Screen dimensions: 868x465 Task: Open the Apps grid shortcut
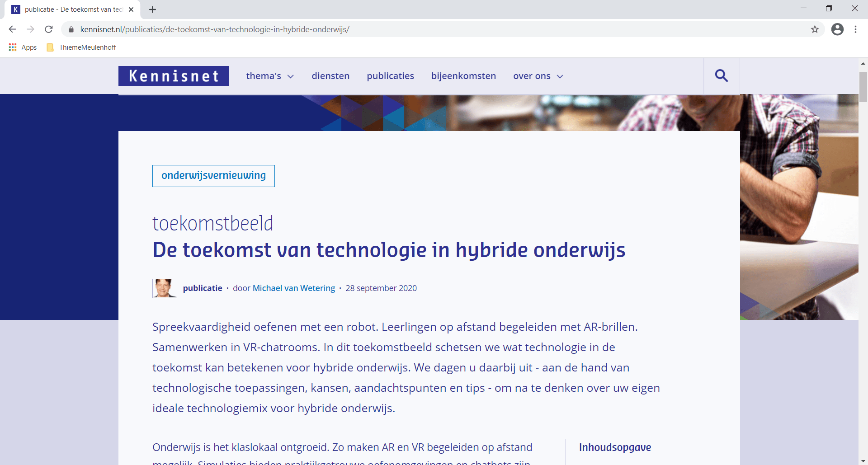point(23,47)
